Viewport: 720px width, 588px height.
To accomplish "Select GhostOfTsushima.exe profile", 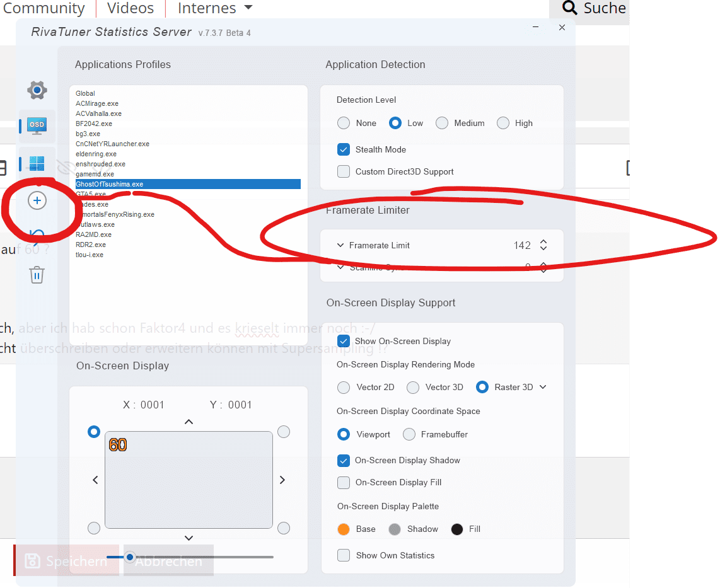I will coord(188,184).
